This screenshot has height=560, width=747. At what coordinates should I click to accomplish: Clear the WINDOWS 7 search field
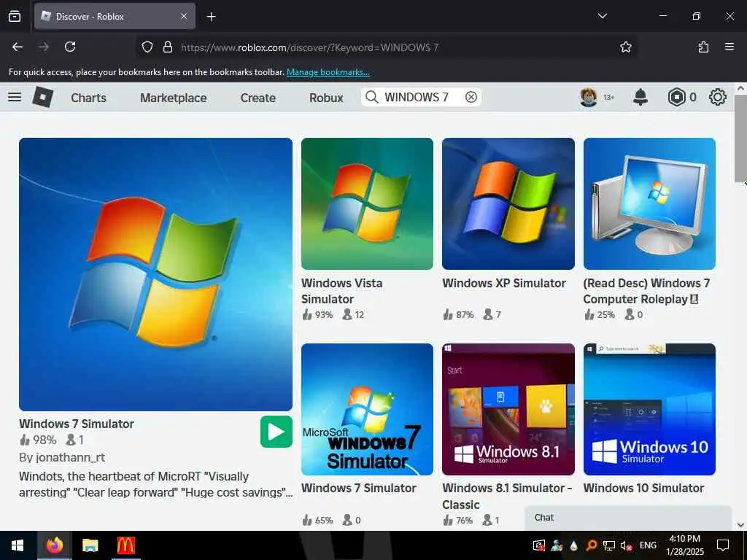471,97
